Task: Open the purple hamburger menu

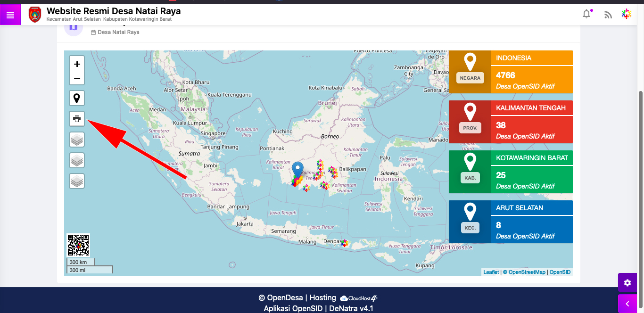Action: click(10, 15)
